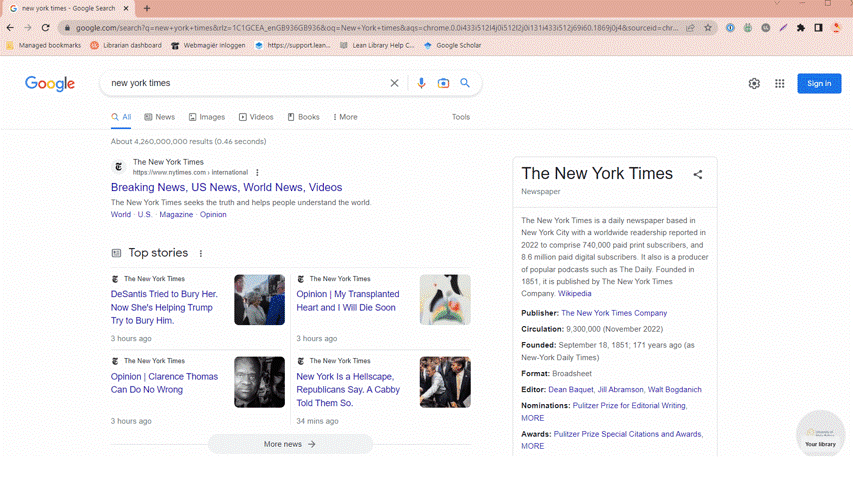Open the Tools search options

click(460, 117)
